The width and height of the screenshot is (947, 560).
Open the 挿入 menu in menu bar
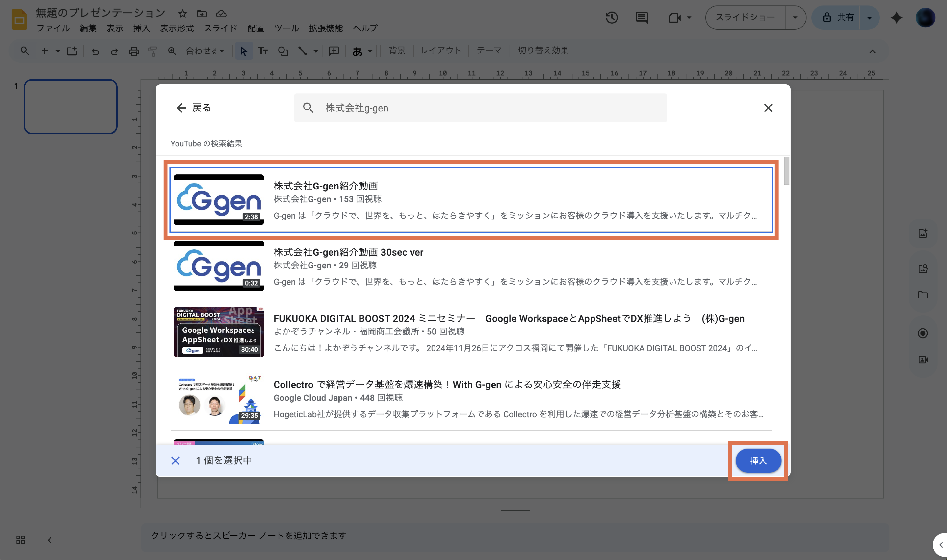click(141, 28)
